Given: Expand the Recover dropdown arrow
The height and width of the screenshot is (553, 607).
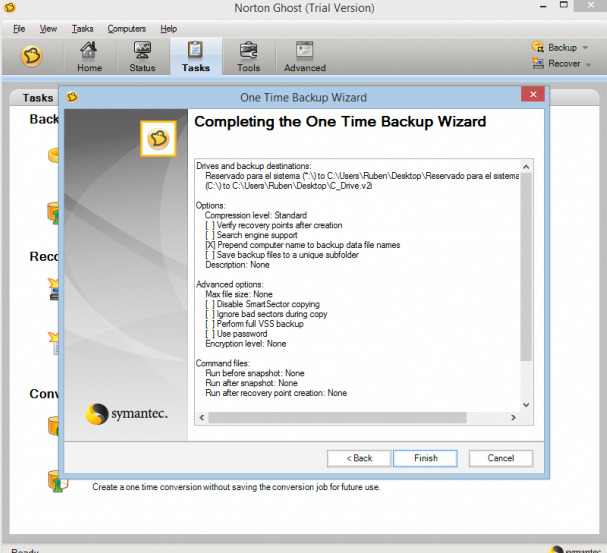Looking at the screenshot, I should pyautogui.click(x=588, y=64).
